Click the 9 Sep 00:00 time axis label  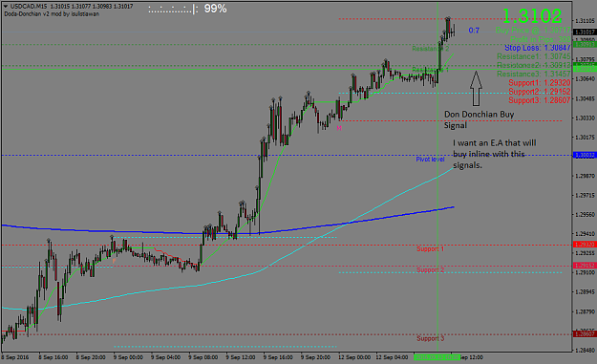128,357
